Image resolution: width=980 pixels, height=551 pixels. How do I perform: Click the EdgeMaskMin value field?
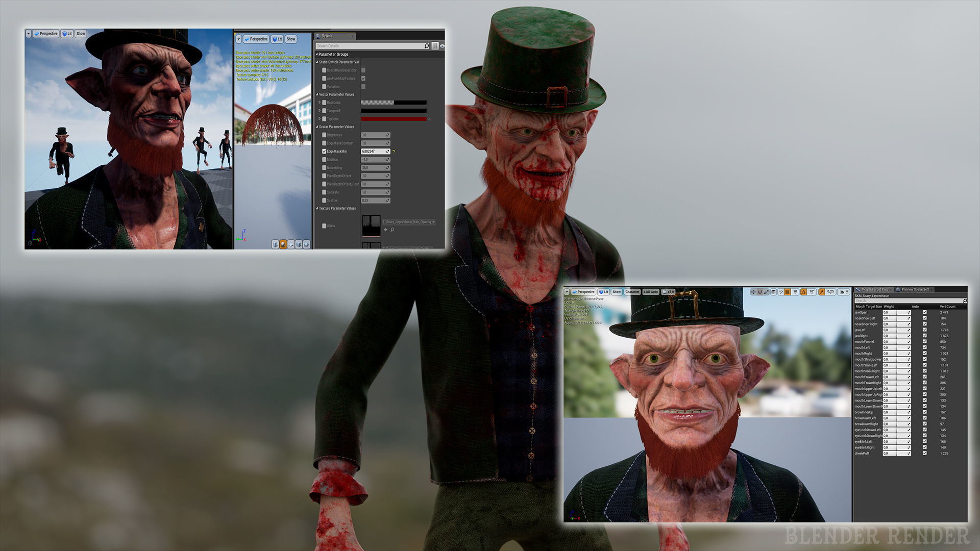tap(375, 151)
